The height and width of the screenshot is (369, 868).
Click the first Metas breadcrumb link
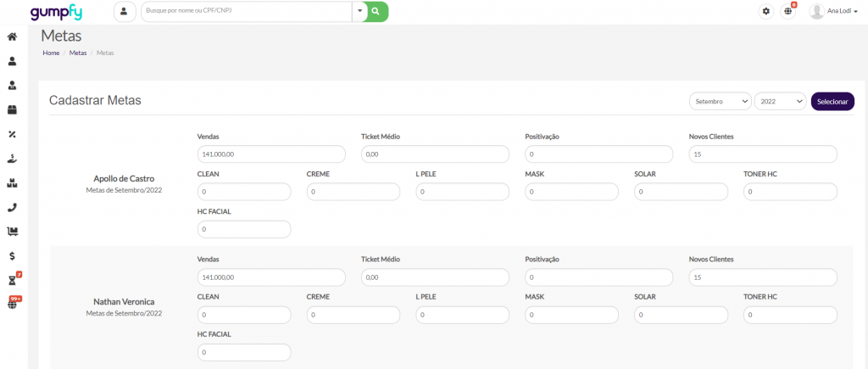78,53
